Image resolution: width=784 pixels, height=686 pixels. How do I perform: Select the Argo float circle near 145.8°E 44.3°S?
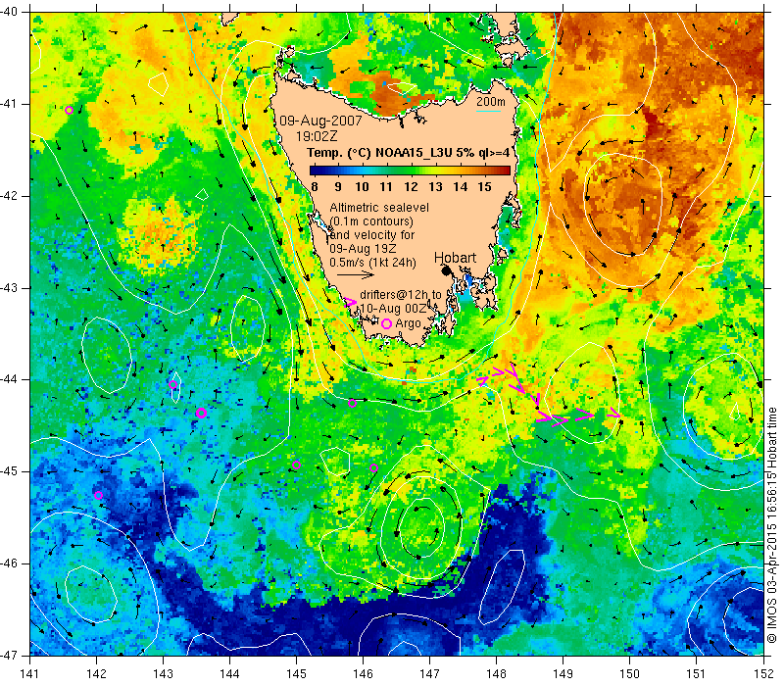coord(352,404)
